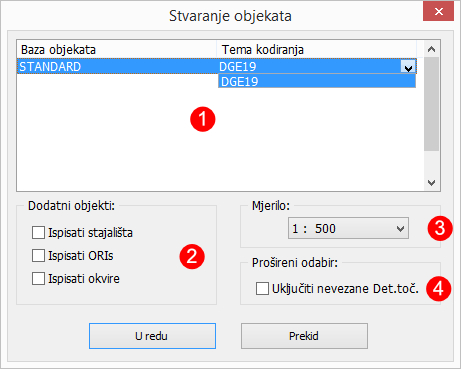
Task: Click the list scrollbar up arrow
Action: pos(432,49)
